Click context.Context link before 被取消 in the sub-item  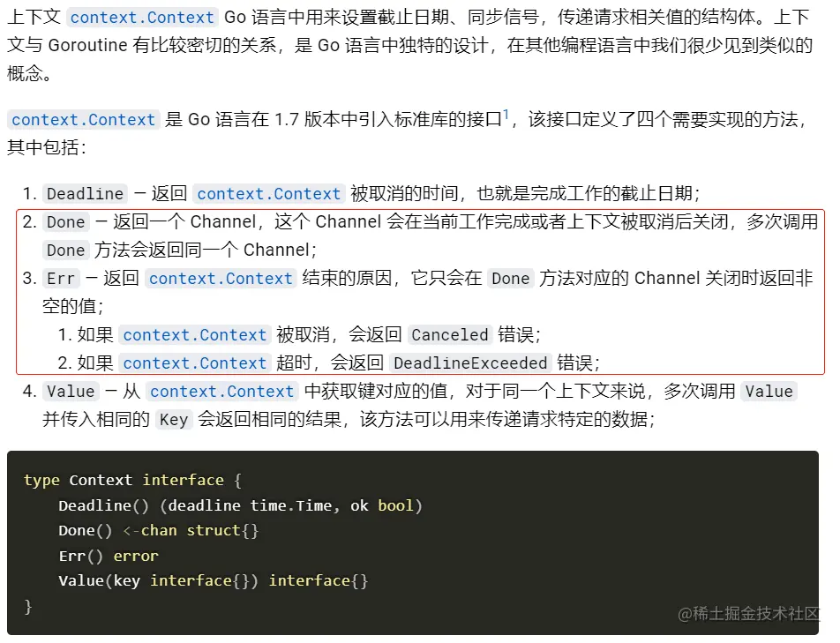[x=194, y=335]
